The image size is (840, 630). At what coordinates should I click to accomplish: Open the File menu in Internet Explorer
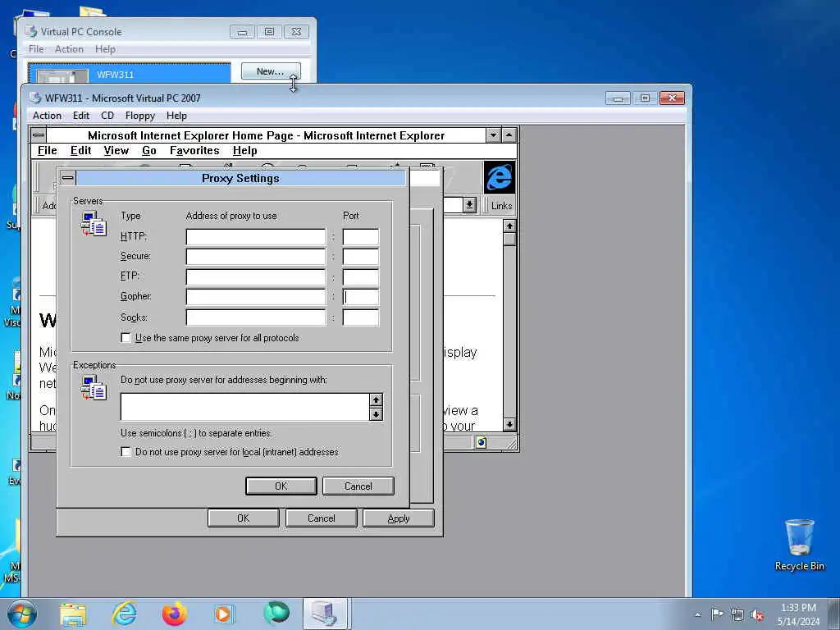click(47, 151)
